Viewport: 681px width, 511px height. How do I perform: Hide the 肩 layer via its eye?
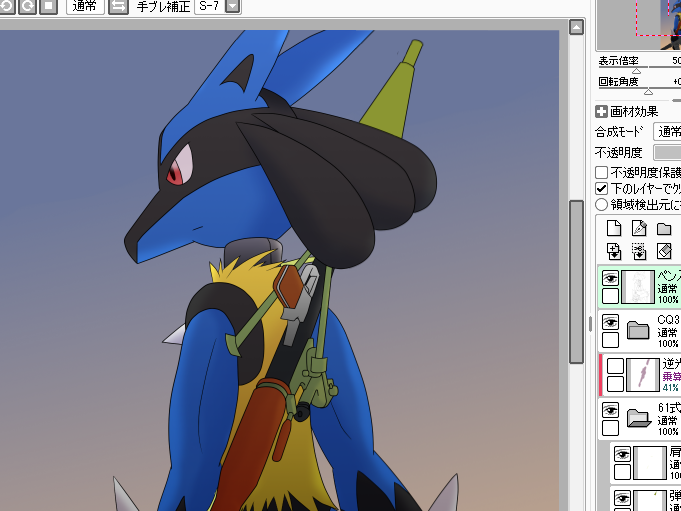coord(622,454)
